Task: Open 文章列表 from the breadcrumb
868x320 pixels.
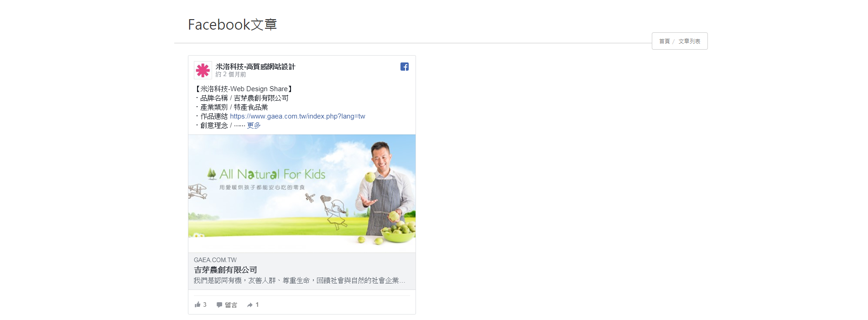Action: click(689, 41)
